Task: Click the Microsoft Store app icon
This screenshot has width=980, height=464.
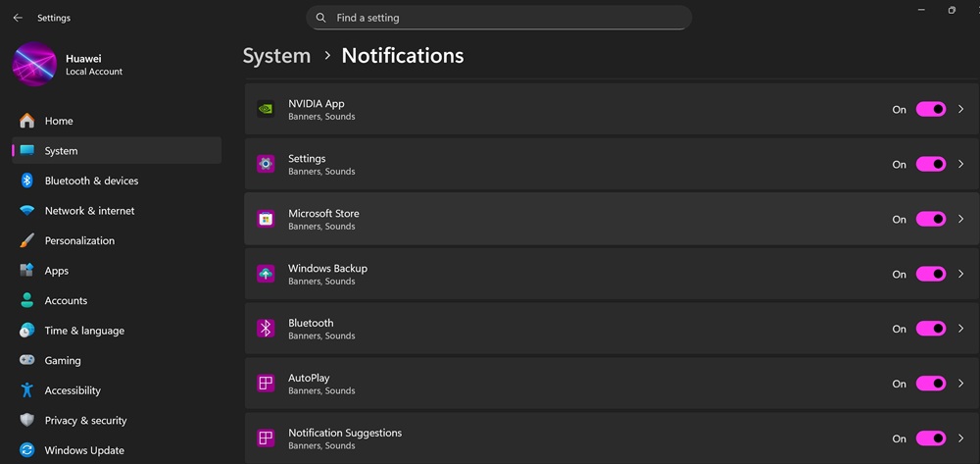Action: (x=266, y=219)
